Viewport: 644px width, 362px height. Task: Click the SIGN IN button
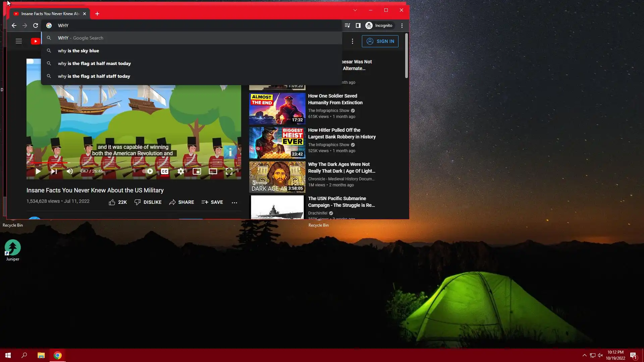click(380, 41)
